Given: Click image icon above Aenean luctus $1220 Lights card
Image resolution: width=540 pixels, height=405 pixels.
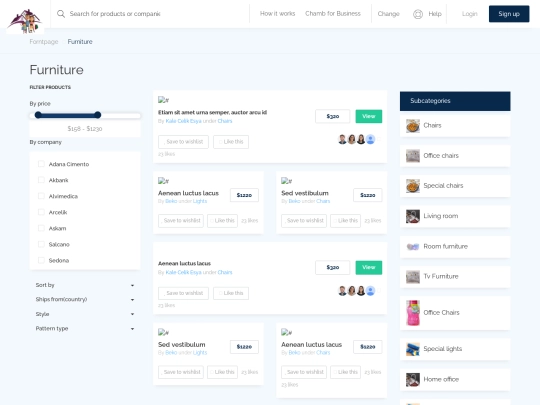Looking at the screenshot, I should coord(163,181).
